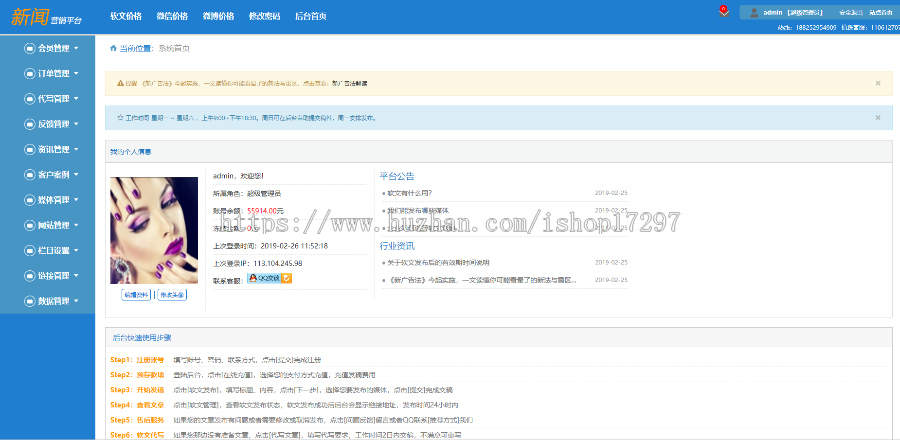900x440 pixels.
Task: Expand the 客户案例 menu arrow
Action: 76,175
